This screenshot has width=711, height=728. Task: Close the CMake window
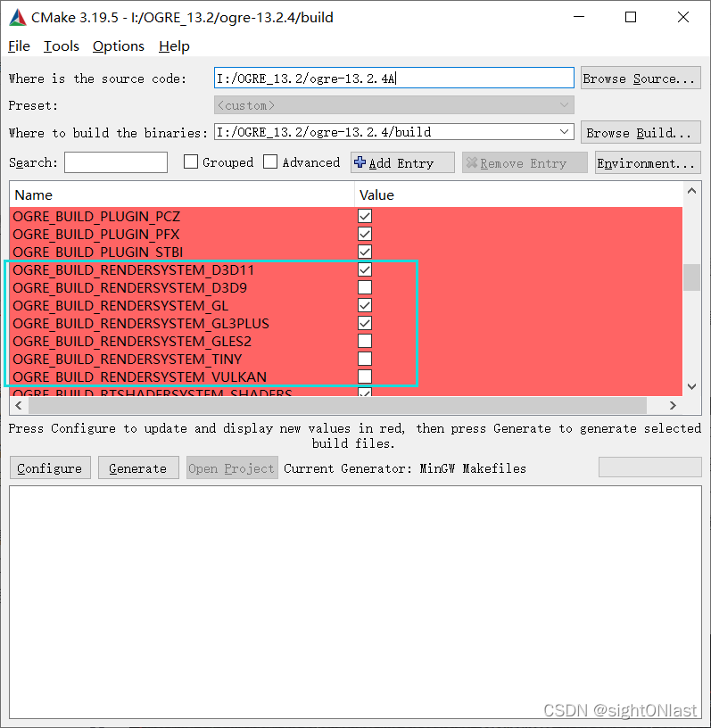683,17
